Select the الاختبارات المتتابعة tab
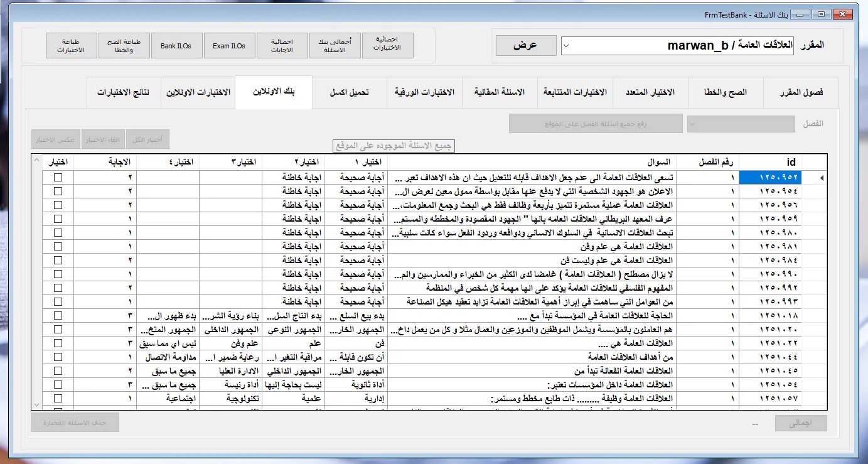This screenshot has width=868, height=464. [x=574, y=93]
